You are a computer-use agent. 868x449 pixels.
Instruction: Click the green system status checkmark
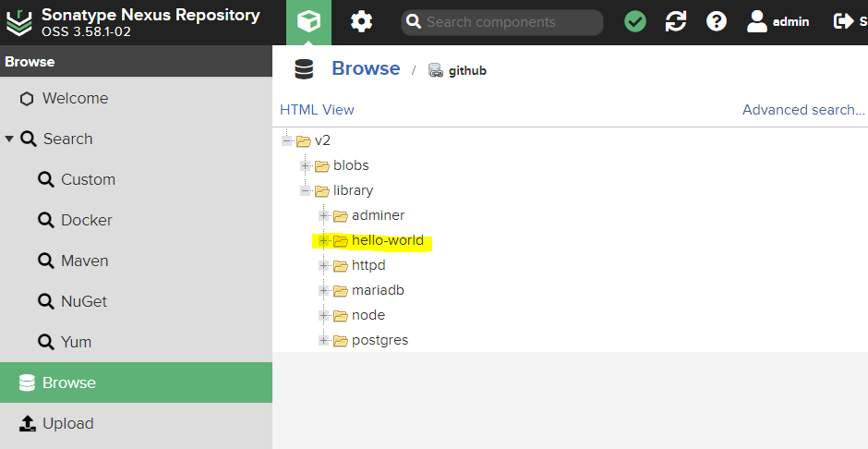(x=635, y=21)
